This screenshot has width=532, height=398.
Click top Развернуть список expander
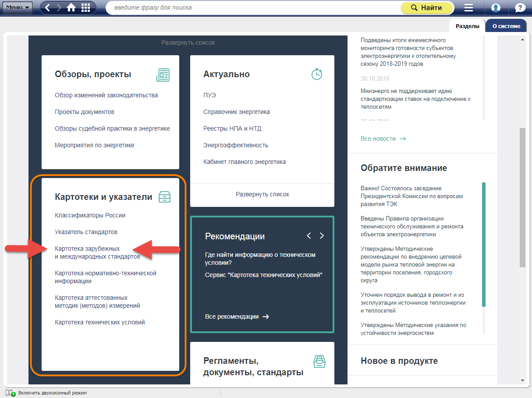pyautogui.click(x=188, y=43)
